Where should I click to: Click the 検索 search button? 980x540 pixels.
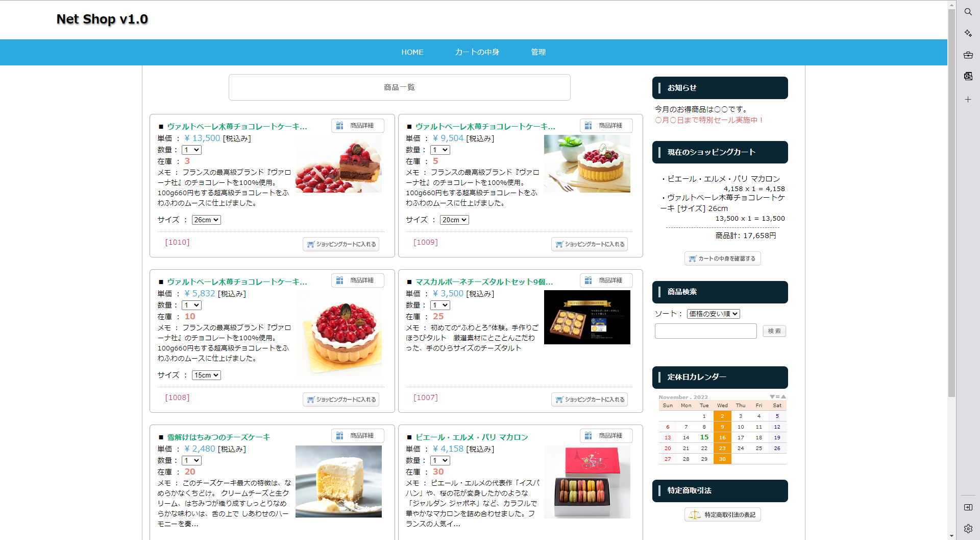[774, 331]
